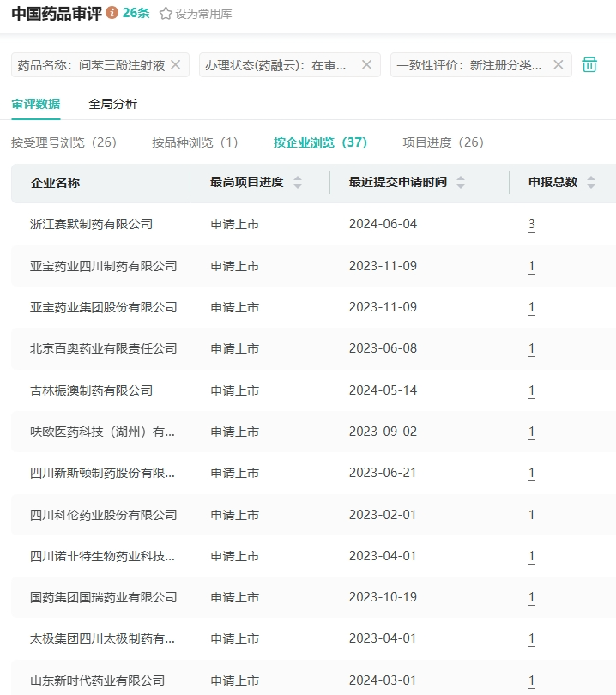The width and height of the screenshot is (616, 695).
Task: Open 按品种浏览 (1) view
Action: click(x=195, y=142)
